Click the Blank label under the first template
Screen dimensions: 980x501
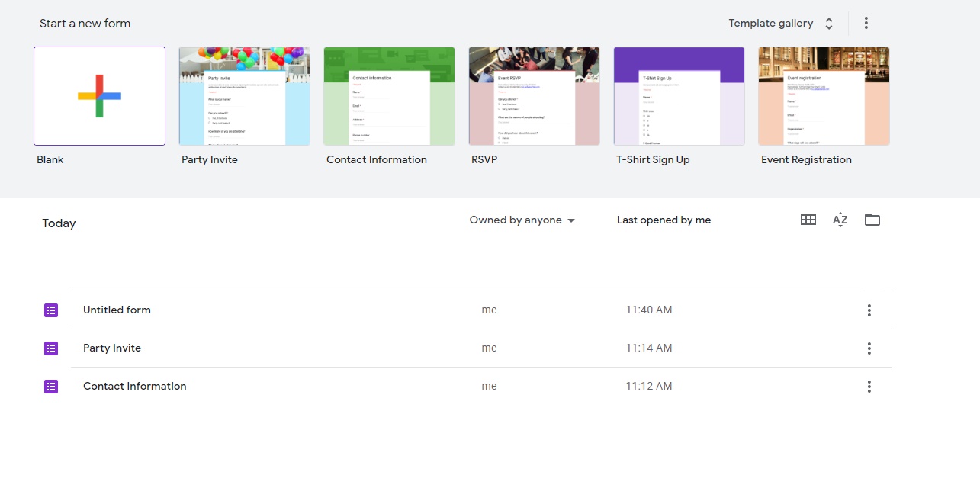point(50,160)
